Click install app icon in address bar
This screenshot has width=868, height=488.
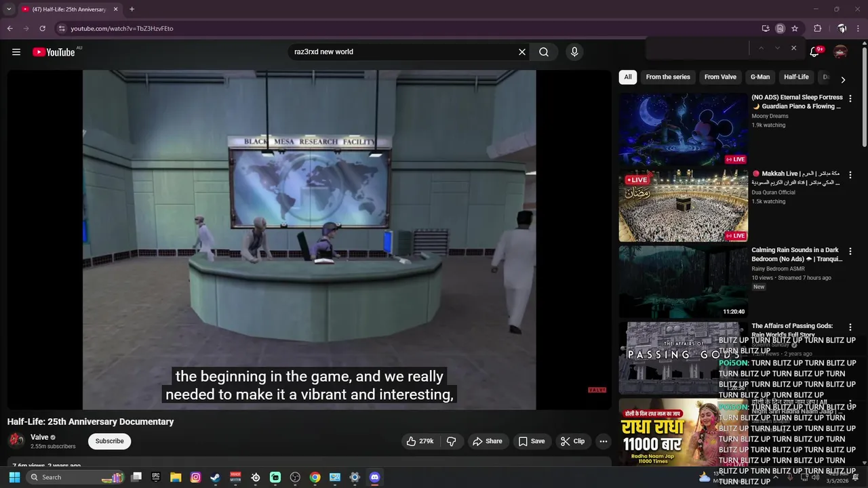point(766,28)
